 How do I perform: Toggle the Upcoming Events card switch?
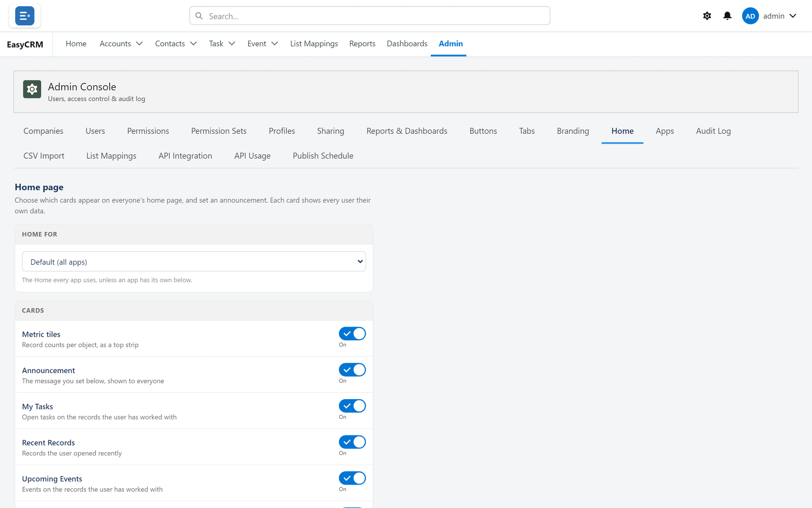[352, 478]
